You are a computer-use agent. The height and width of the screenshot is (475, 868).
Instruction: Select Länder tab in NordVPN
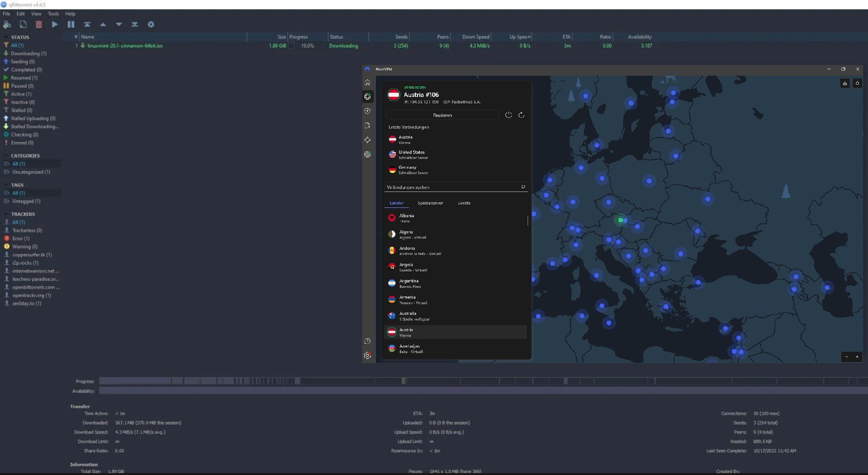[x=397, y=203]
